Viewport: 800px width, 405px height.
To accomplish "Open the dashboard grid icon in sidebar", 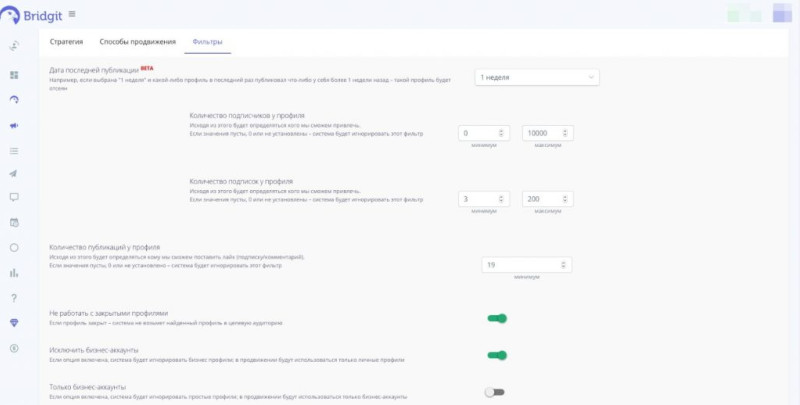I will [14, 75].
